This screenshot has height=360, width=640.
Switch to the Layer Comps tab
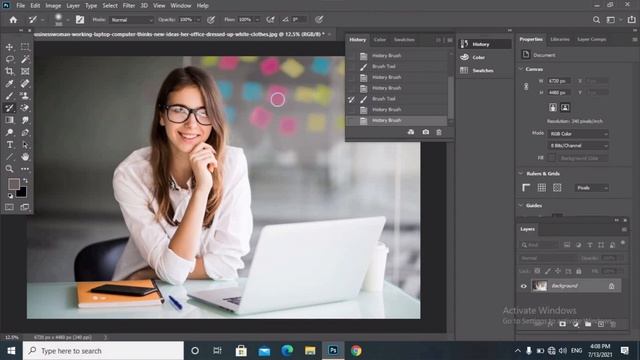pos(591,39)
